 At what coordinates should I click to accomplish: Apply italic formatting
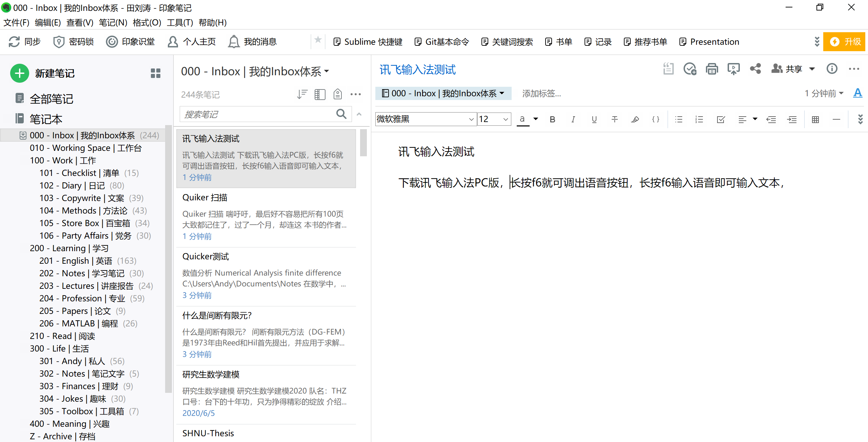[573, 119]
